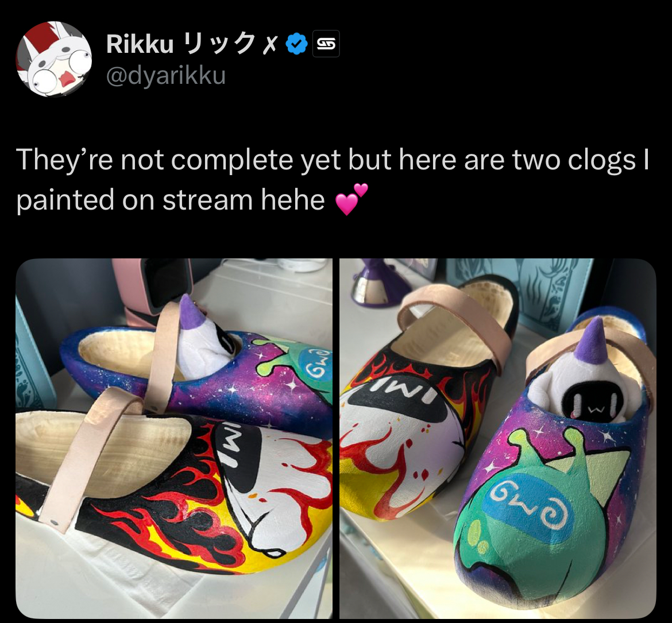The height and width of the screenshot is (623, 672).
Task: Open the @dyarikku handle link
Action: 166,75
